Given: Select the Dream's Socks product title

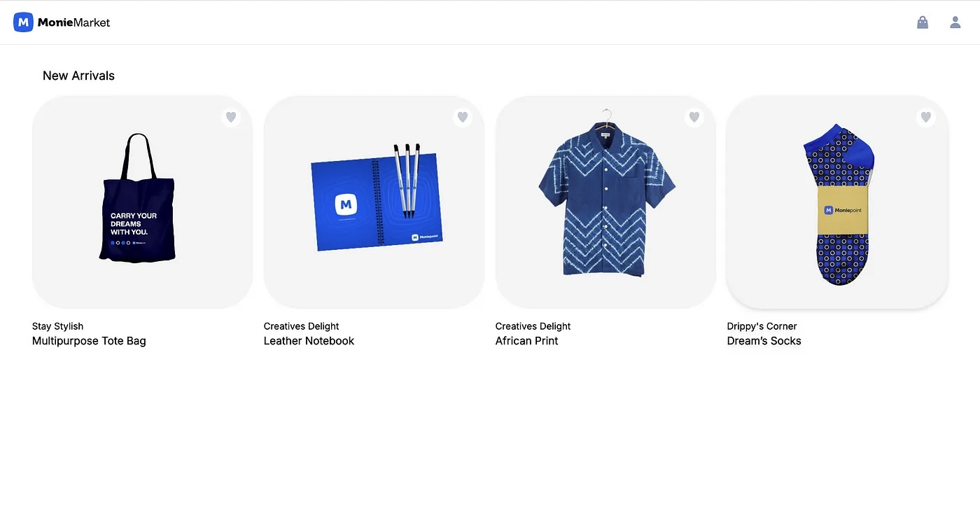Looking at the screenshot, I should coord(764,341).
